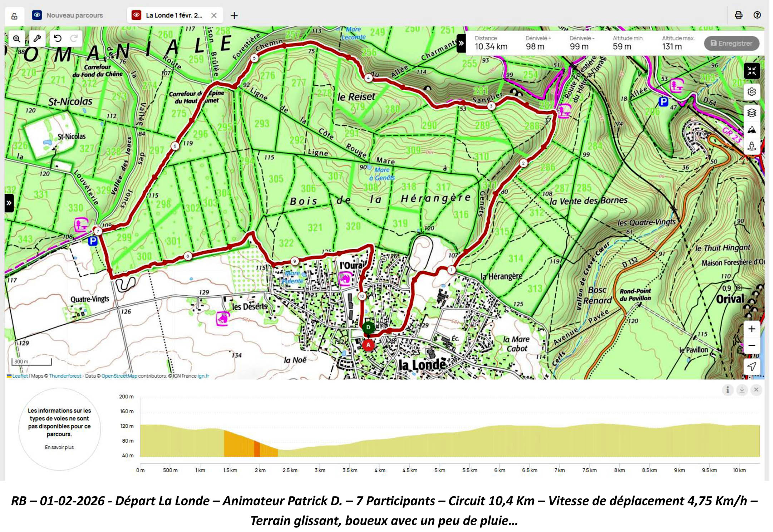Toggle the padlock lock icon
Image resolution: width=773 pixels, height=532 pixels.
[x=14, y=16]
